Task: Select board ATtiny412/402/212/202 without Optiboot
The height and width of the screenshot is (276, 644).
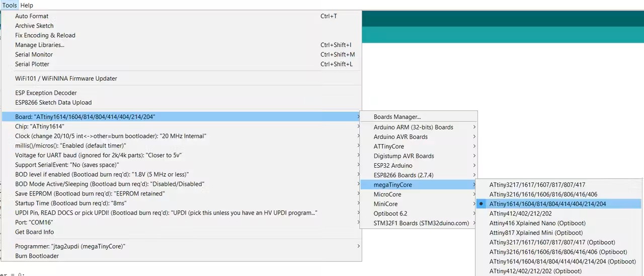Action: (559, 214)
